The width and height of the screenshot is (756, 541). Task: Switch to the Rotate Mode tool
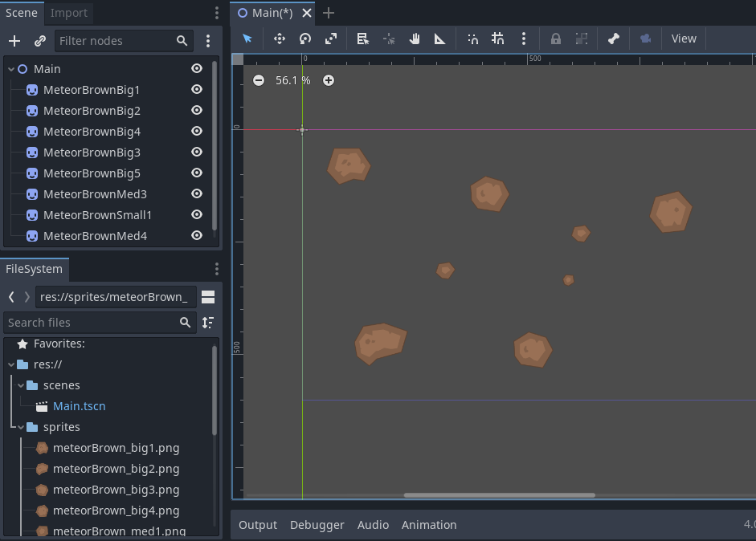[x=305, y=39]
